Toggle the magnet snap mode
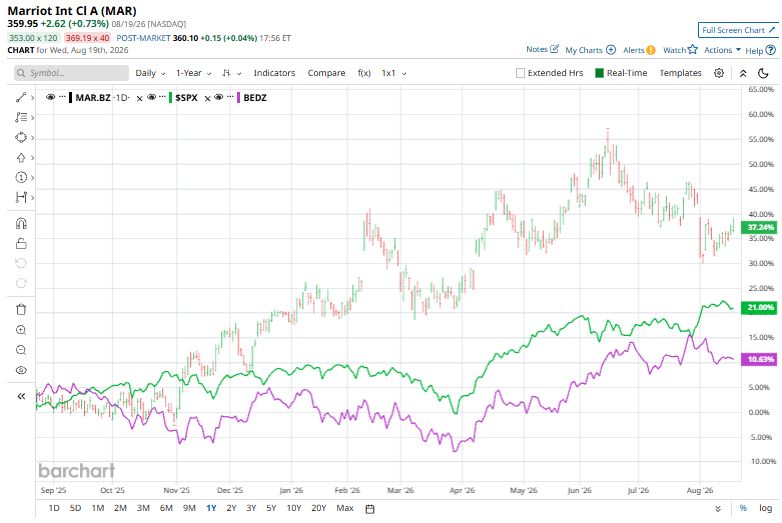This screenshot has height=523, width=782. click(21, 223)
